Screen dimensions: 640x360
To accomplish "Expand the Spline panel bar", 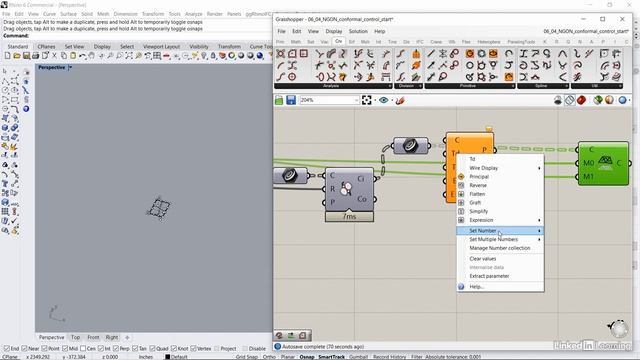I will click(x=543, y=86).
